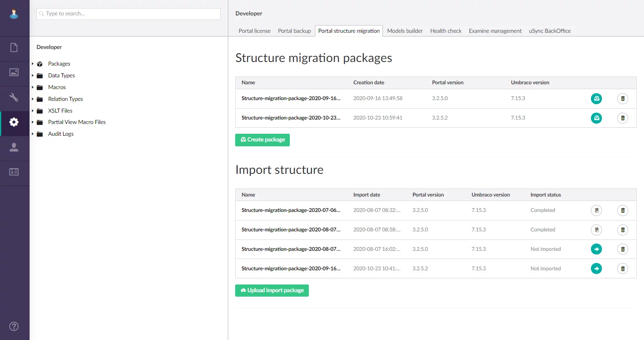Switch to the Health check tab

446,31
